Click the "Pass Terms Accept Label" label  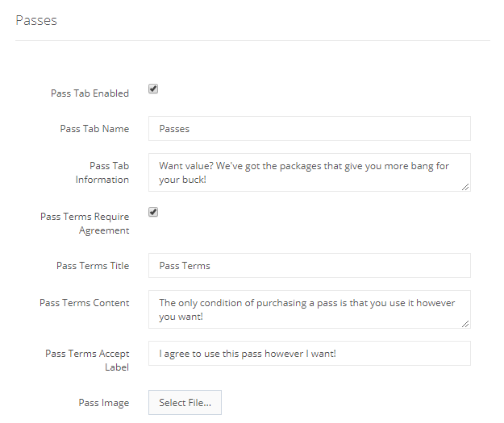pyautogui.click(x=87, y=360)
